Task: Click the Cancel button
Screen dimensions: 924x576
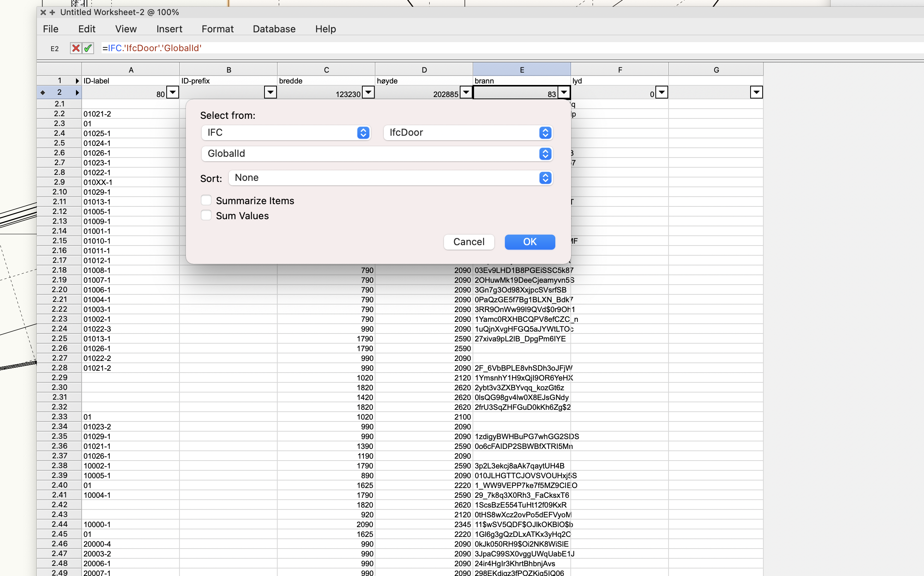Action: click(x=468, y=242)
